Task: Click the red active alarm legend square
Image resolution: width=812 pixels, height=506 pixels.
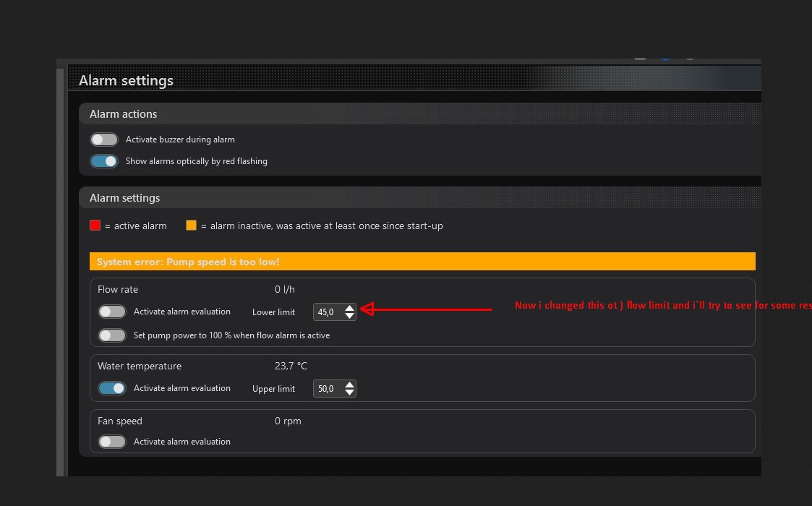Action: coord(95,226)
